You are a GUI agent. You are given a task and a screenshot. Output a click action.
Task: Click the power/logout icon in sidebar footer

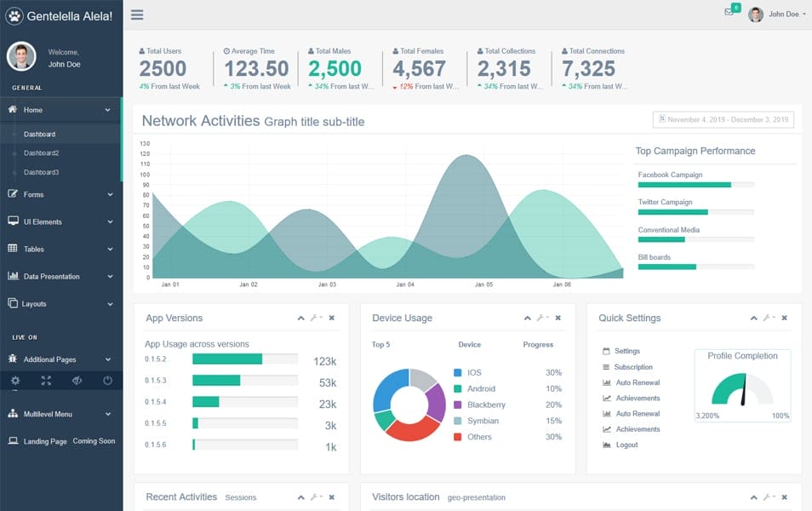pyautogui.click(x=108, y=381)
